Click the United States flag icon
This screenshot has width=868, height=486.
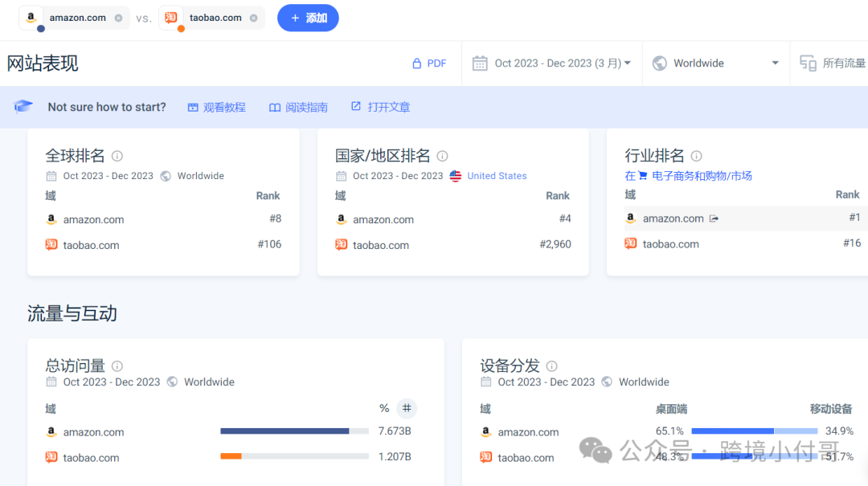click(456, 176)
